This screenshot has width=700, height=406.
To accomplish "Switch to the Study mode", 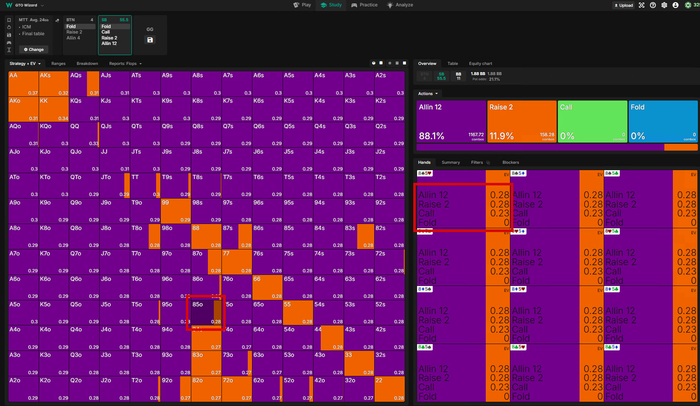I will tap(331, 5).
